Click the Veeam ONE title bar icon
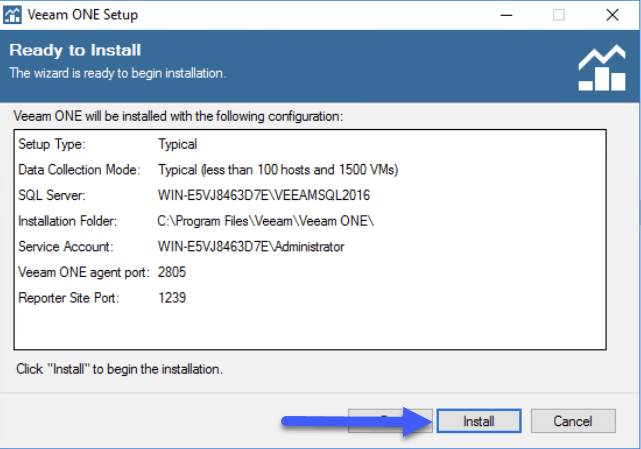This screenshot has width=641, height=449. pyautogui.click(x=12, y=15)
